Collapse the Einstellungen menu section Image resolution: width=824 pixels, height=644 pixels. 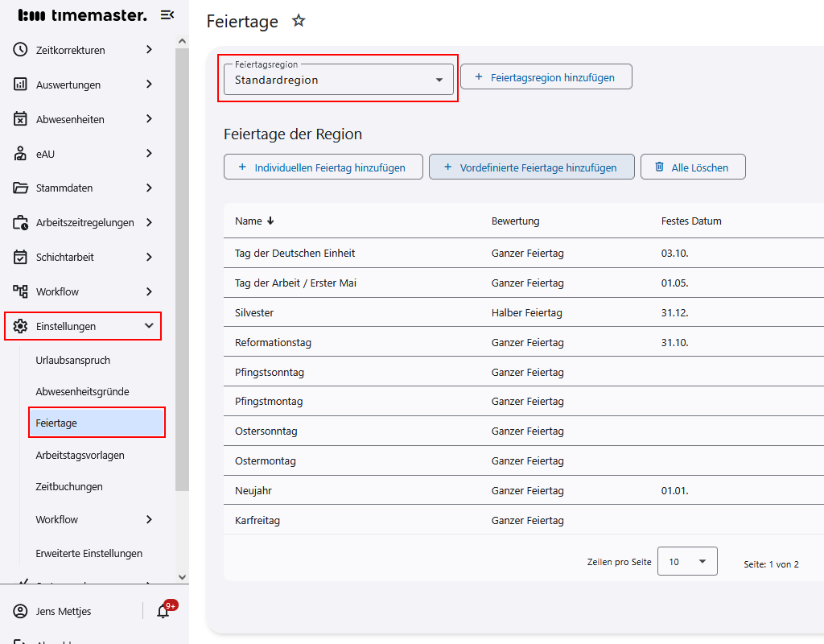(148, 326)
